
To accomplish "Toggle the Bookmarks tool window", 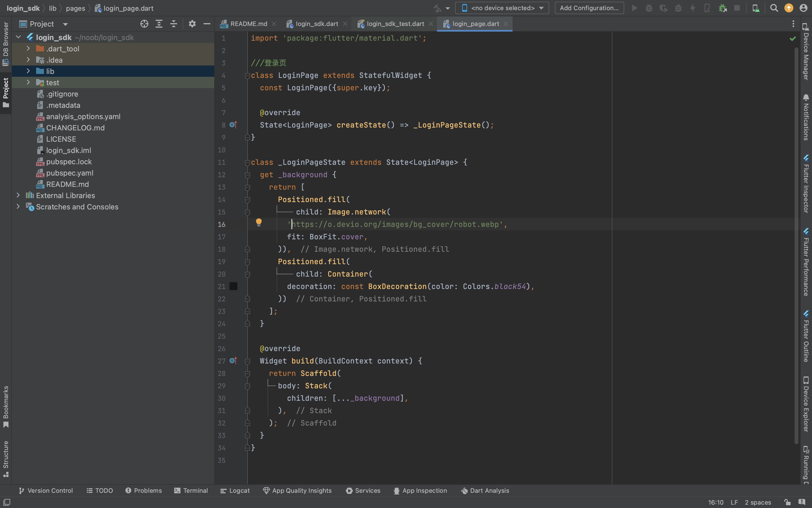I will pyautogui.click(x=6, y=406).
